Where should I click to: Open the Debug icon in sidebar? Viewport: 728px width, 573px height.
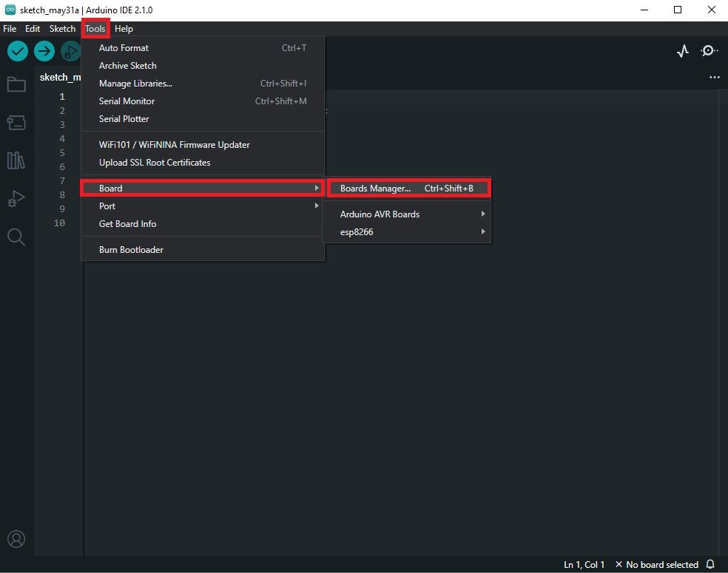click(x=16, y=198)
